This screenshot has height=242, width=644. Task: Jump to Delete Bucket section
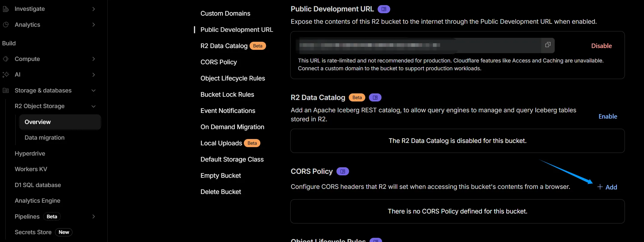pyautogui.click(x=221, y=192)
